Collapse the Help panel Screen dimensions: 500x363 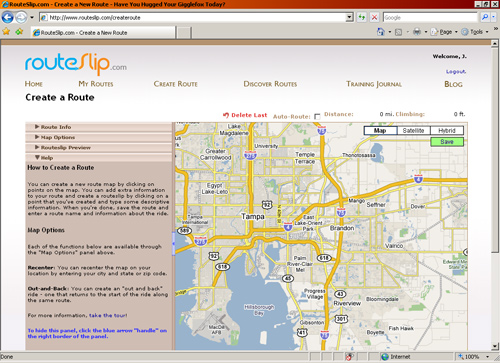pyautogui.click(x=99, y=158)
